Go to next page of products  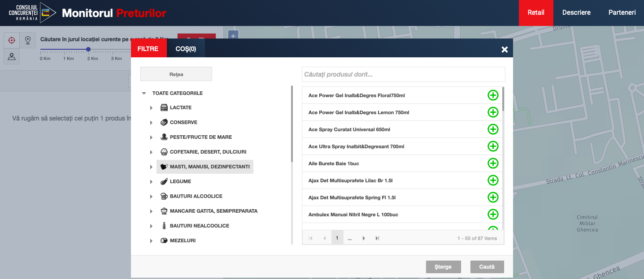point(364,238)
